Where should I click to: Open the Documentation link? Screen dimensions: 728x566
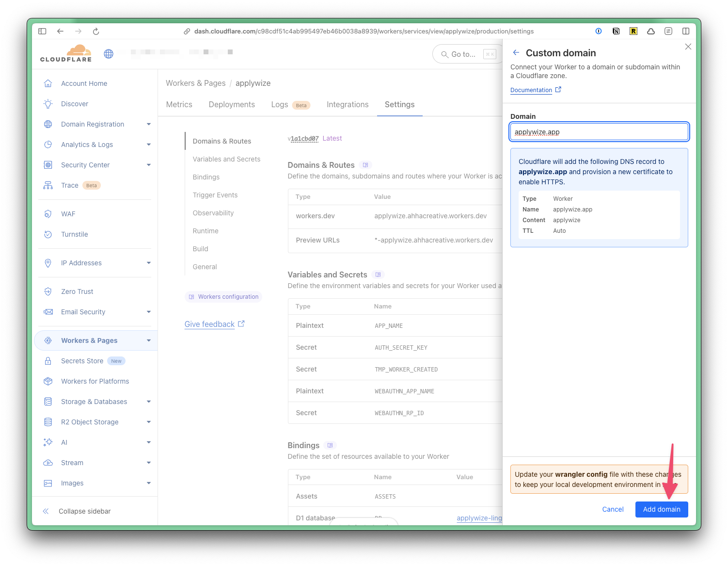coord(531,90)
